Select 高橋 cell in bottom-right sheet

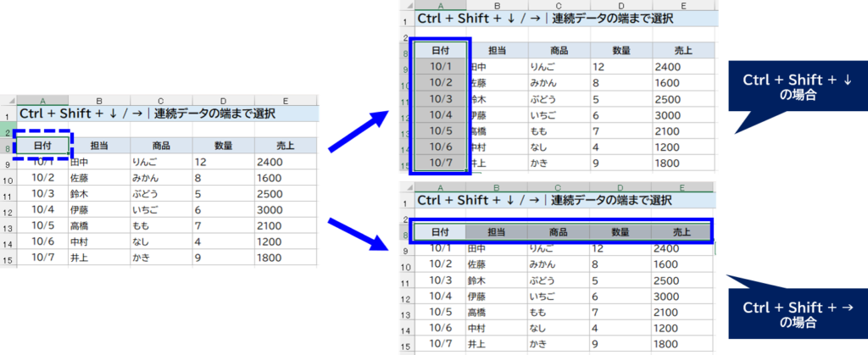point(497,313)
